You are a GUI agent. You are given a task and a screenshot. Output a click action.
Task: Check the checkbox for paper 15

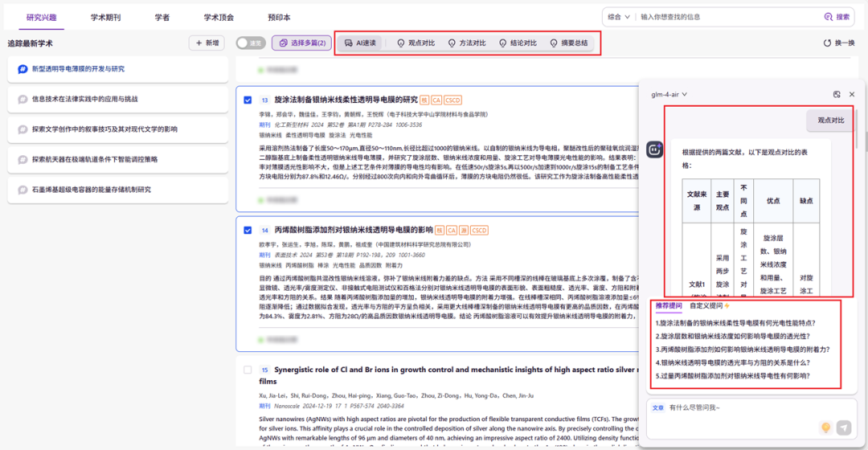click(248, 370)
